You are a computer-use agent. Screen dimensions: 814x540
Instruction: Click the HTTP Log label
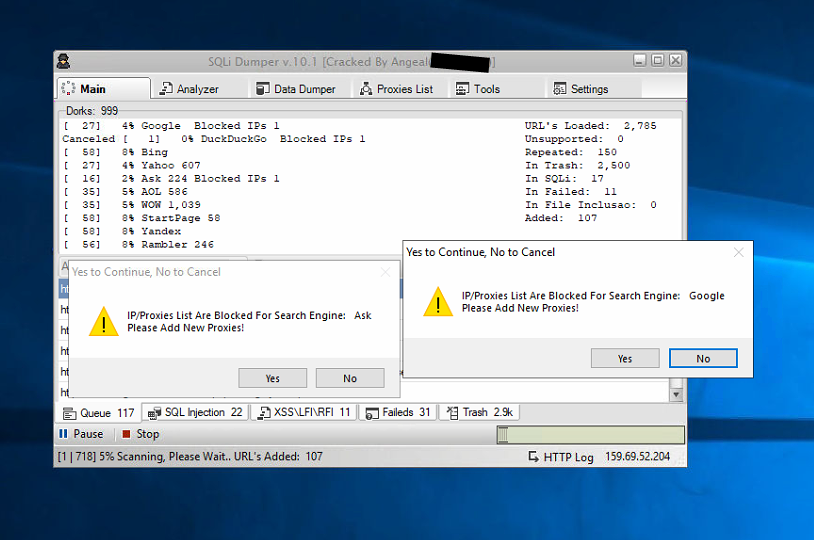coord(568,457)
